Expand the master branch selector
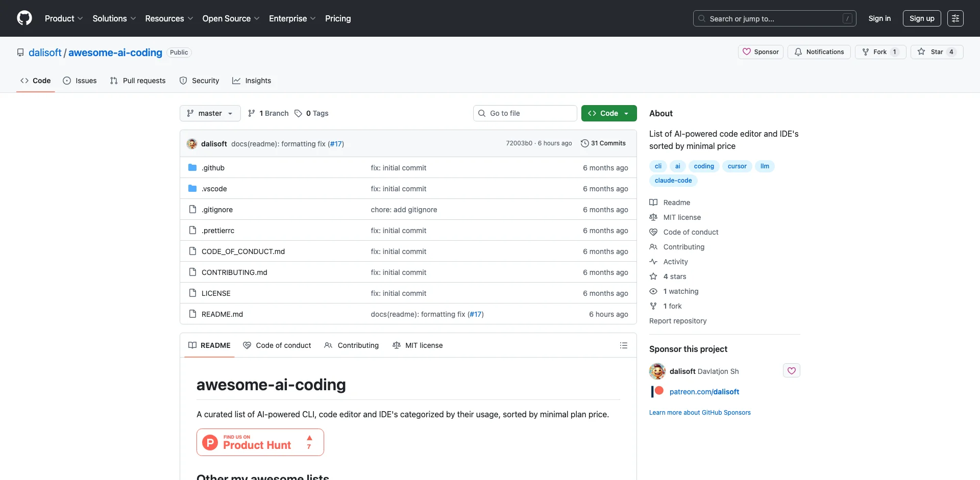This screenshot has width=980, height=480. click(210, 113)
